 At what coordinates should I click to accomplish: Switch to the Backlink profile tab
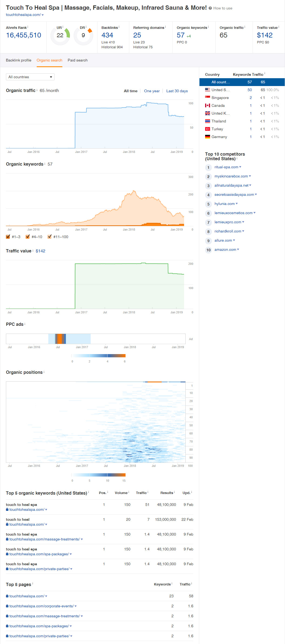(x=19, y=60)
